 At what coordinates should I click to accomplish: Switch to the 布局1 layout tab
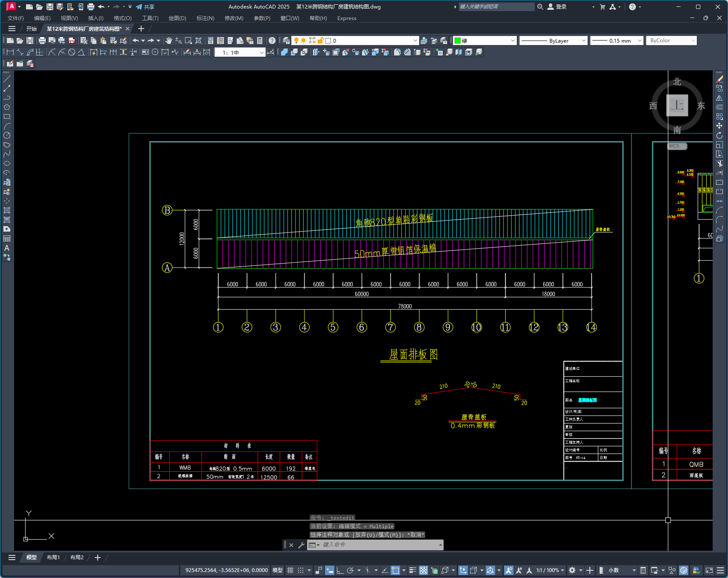click(53, 558)
